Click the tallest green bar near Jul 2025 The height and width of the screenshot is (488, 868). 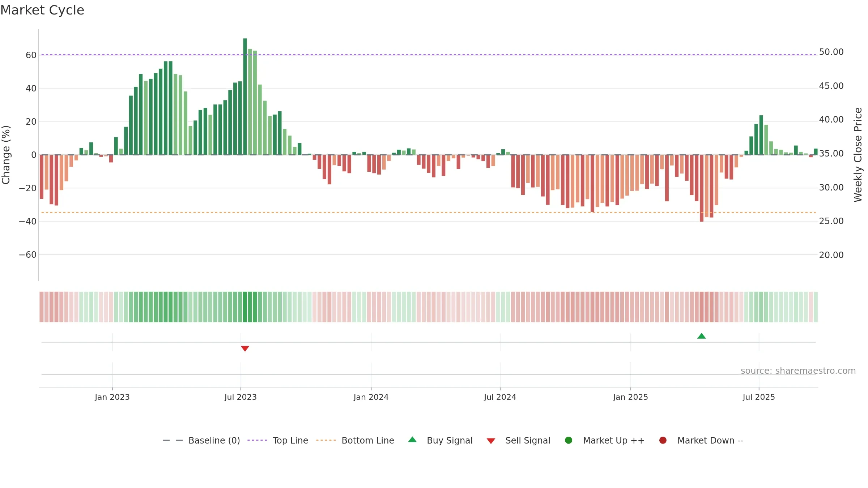(x=761, y=135)
